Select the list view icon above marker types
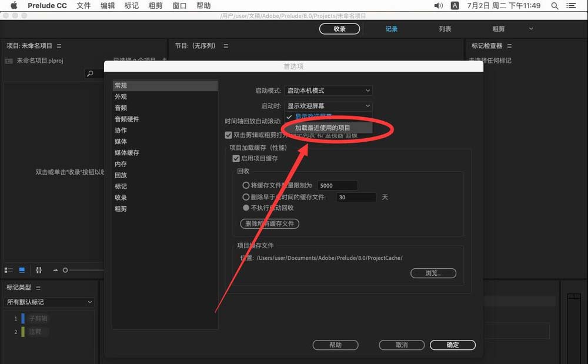This screenshot has width=588, height=364. coord(9,270)
